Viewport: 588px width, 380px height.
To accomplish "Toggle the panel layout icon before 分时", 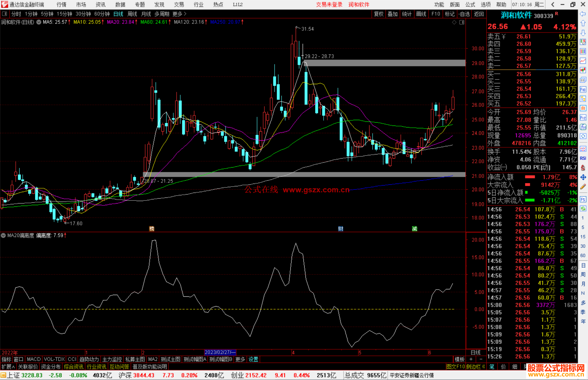I will [4, 14].
